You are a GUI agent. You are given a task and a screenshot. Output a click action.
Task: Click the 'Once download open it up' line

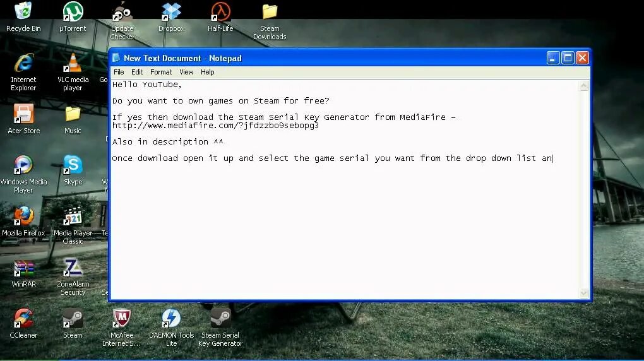[x=332, y=158]
